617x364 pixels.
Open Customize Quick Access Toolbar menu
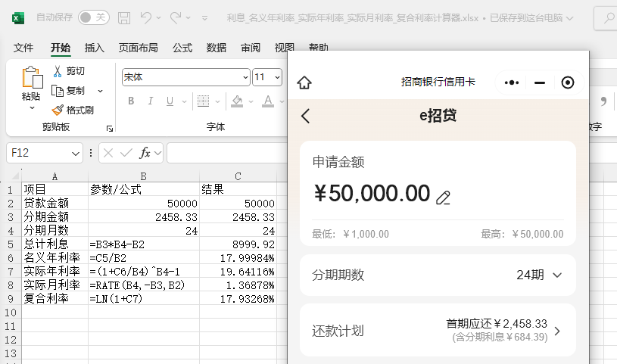pos(204,17)
